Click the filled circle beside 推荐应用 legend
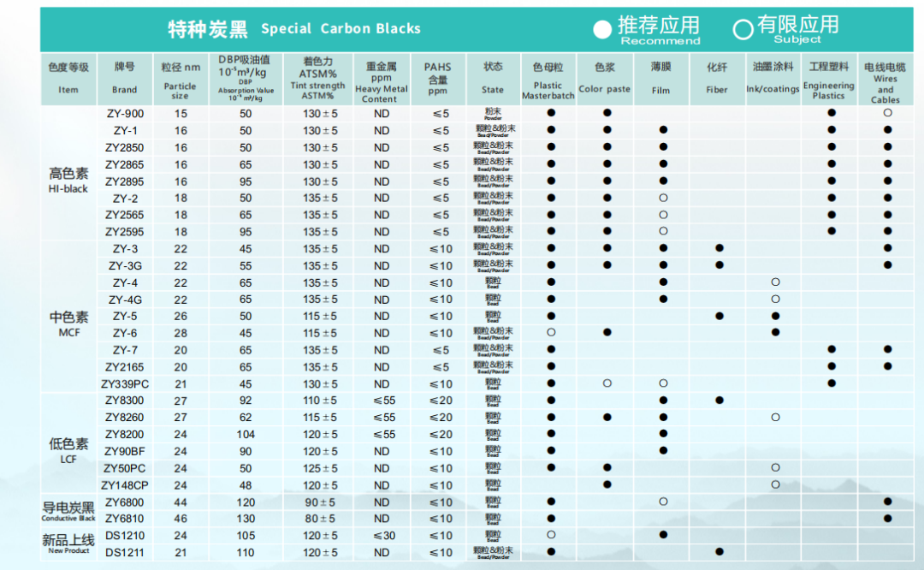This screenshot has height=570, width=924. tap(603, 29)
